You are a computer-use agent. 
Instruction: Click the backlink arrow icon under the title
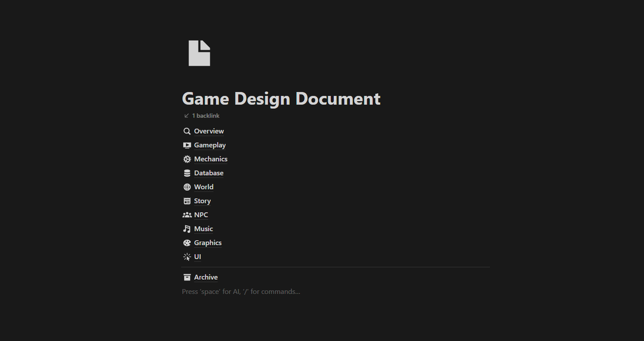(186, 116)
